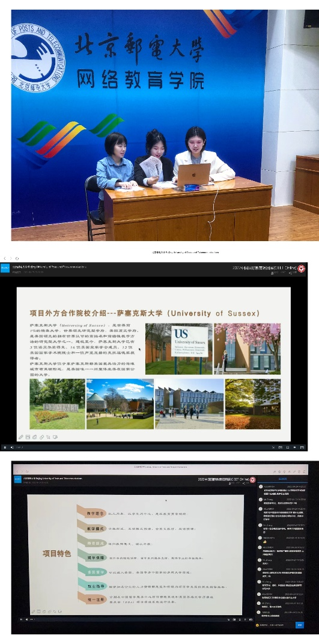This screenshot has height=644, width=319.
Task: Click last annotation icon on 项目特色 slide toolbar
Action: click(60, 612)
